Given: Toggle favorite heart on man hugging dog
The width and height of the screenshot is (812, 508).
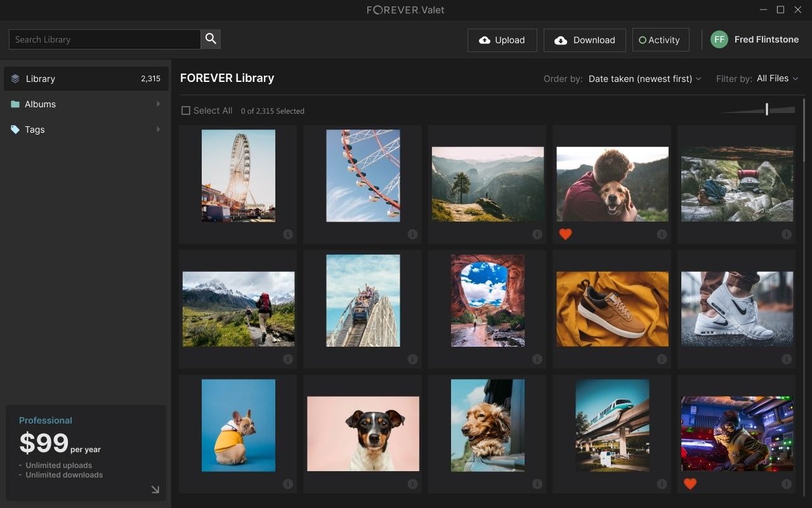Looking at the screenshot, I should (566, 234).
